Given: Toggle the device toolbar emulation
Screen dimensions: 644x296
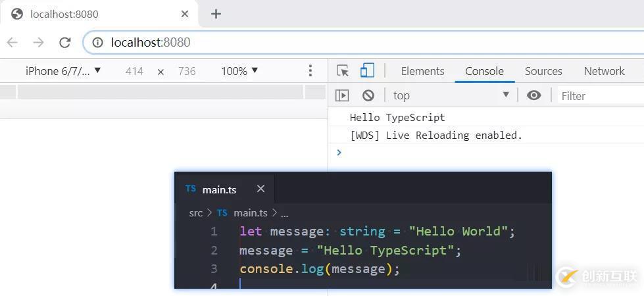Looking at the screenshot, I should [x=367, y=71].
